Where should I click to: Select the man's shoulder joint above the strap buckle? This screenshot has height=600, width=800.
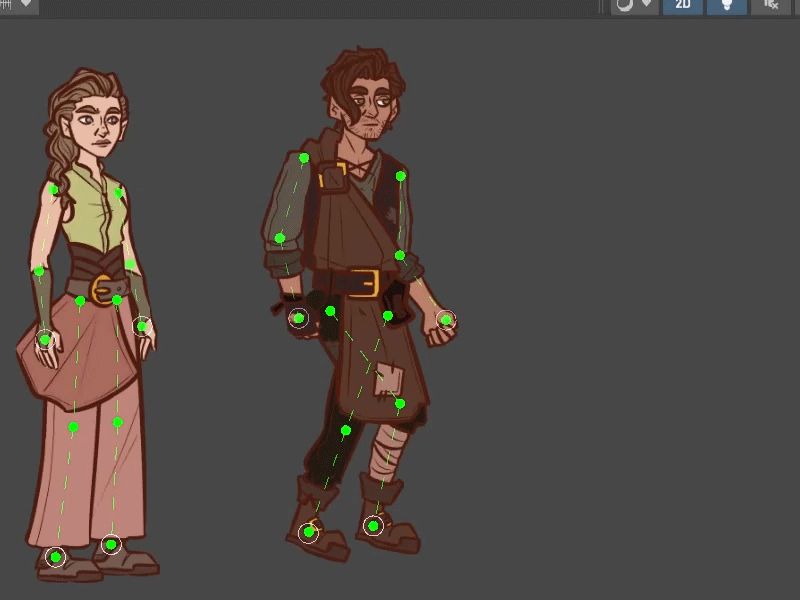point(304,158)
